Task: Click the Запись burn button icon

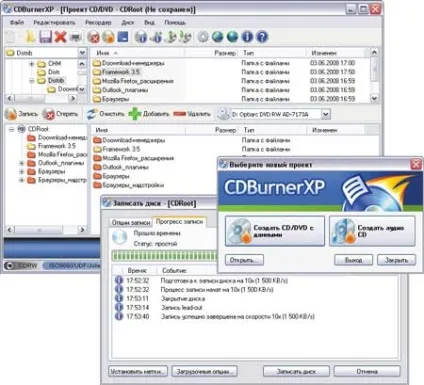Action: [x=10, y=114]
